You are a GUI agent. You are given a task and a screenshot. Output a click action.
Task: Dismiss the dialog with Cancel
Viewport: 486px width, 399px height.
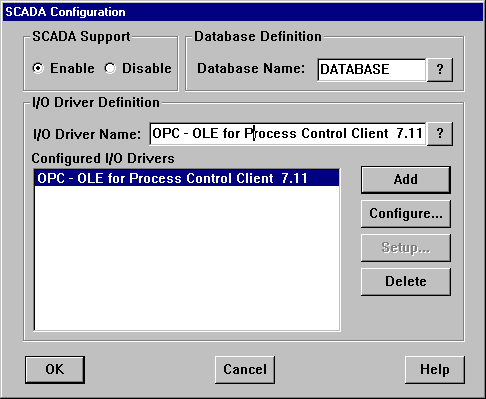tap(245, 370)
